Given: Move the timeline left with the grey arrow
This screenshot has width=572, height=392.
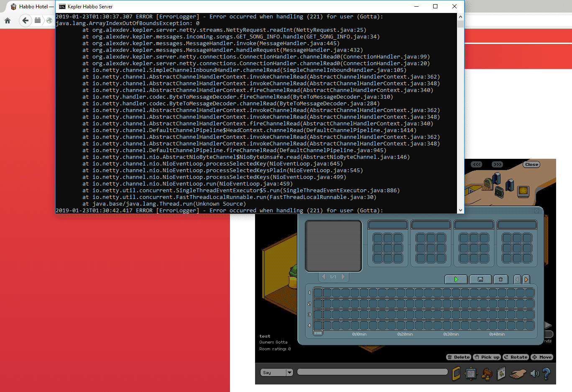Looking at the screenshot, I should (x=517, y=279).
